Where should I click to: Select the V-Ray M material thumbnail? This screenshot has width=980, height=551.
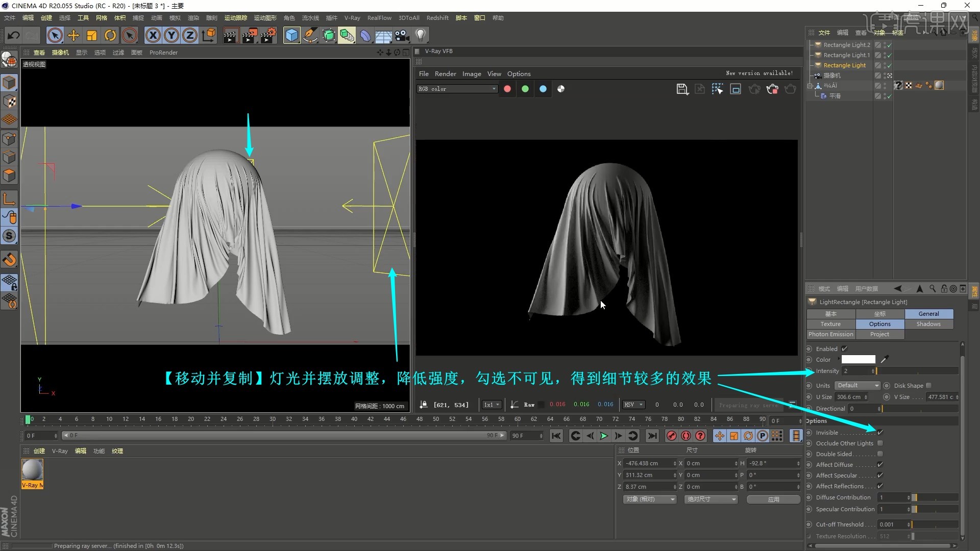(32, 469)
